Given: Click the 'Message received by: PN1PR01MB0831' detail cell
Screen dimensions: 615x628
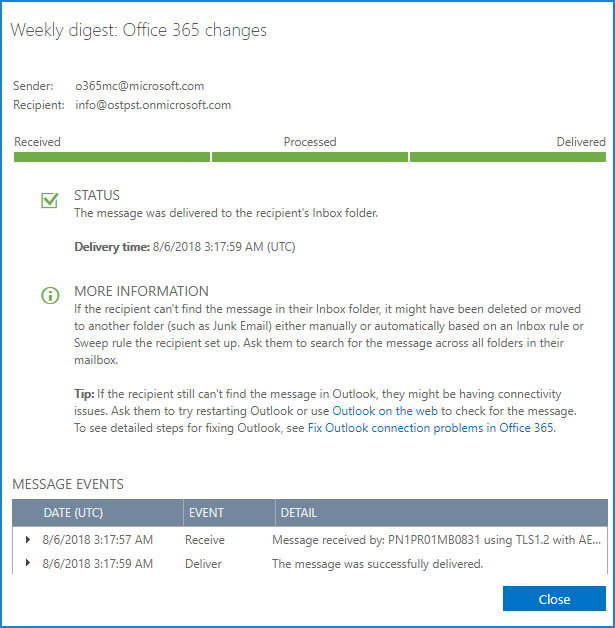Looking at the screenshot, I should (x=436, y=540).
